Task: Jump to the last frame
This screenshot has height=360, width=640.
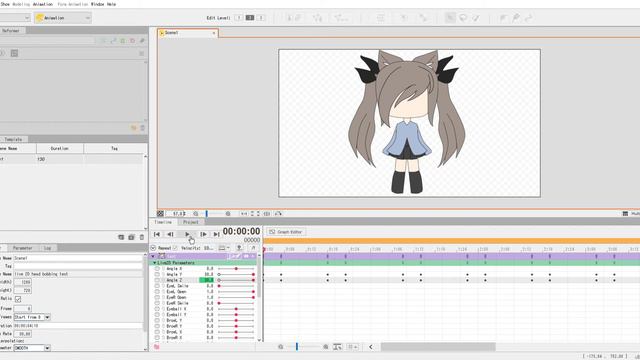Action: coord(216,234)
